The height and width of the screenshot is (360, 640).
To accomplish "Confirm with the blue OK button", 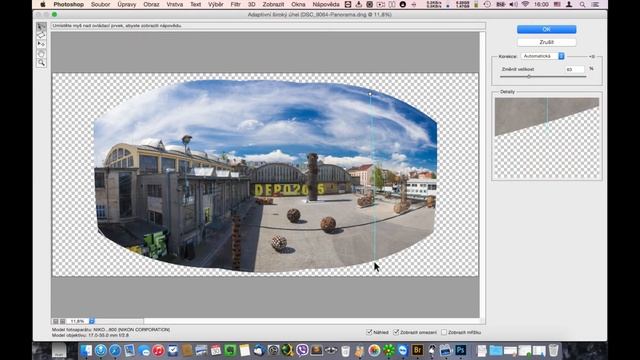I will tap(547, 29).
